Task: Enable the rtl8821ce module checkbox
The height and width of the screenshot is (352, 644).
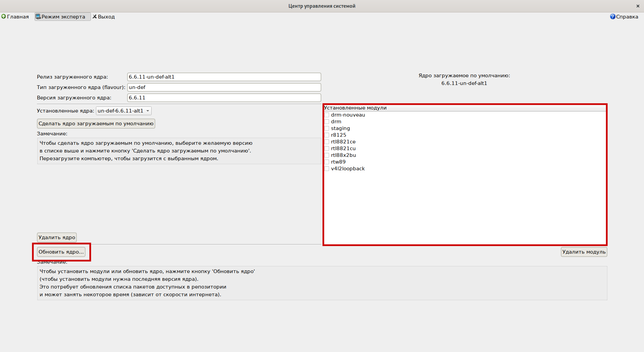Action: pos(327,142)
